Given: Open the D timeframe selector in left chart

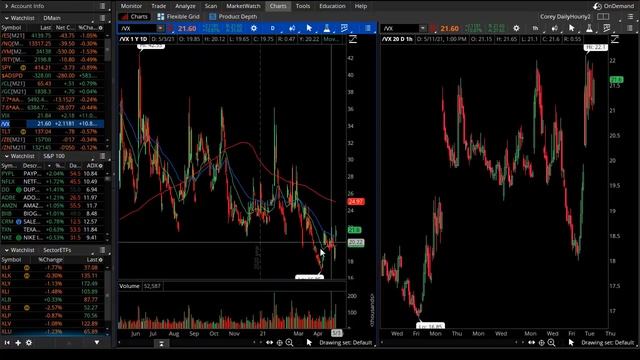Looking at the screenshot, I should (x=273, y=28).
